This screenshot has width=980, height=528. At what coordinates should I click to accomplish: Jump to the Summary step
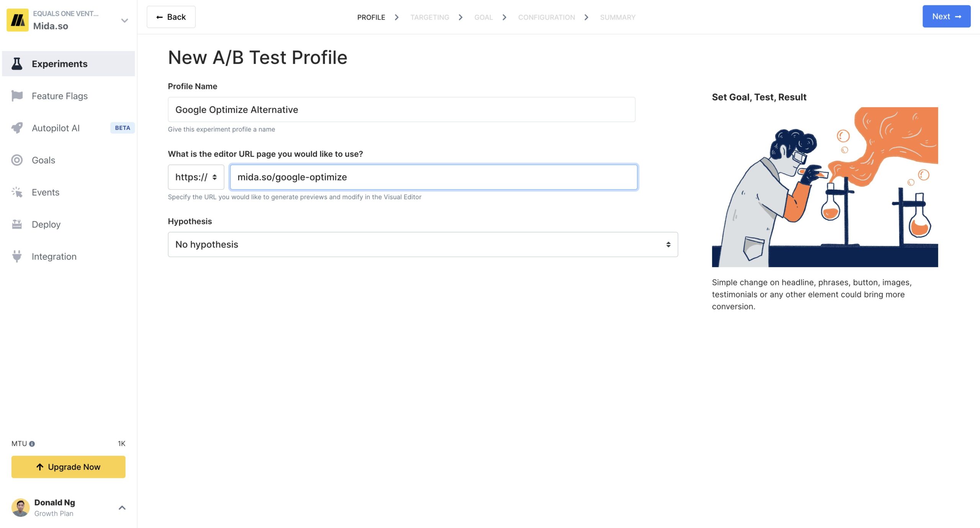click(x=617, y=17)
